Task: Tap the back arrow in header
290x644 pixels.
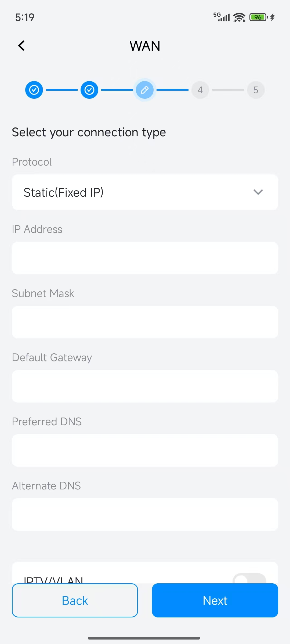Action: tap(21, 46)
